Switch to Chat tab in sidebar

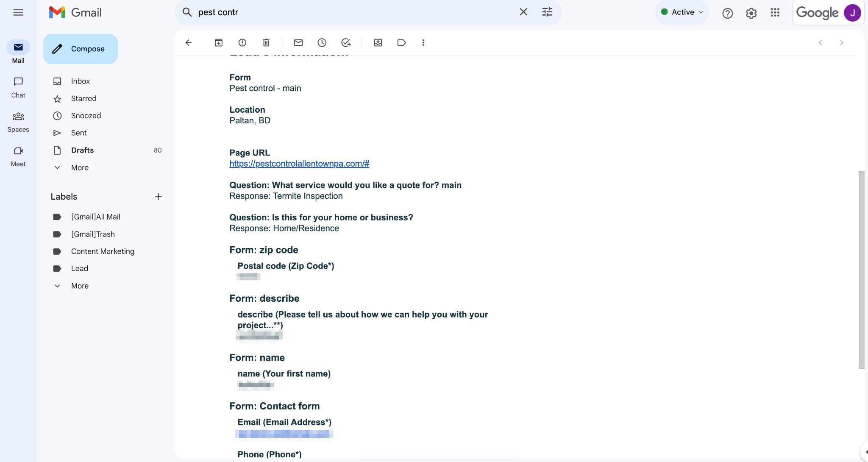(x=18, y=87)
